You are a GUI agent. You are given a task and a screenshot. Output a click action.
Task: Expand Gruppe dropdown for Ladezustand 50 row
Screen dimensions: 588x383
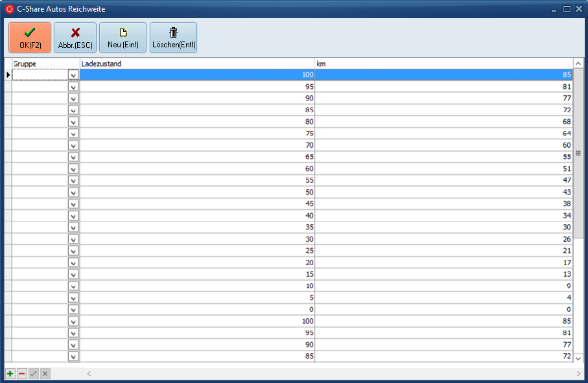click(x=73, y=192)
